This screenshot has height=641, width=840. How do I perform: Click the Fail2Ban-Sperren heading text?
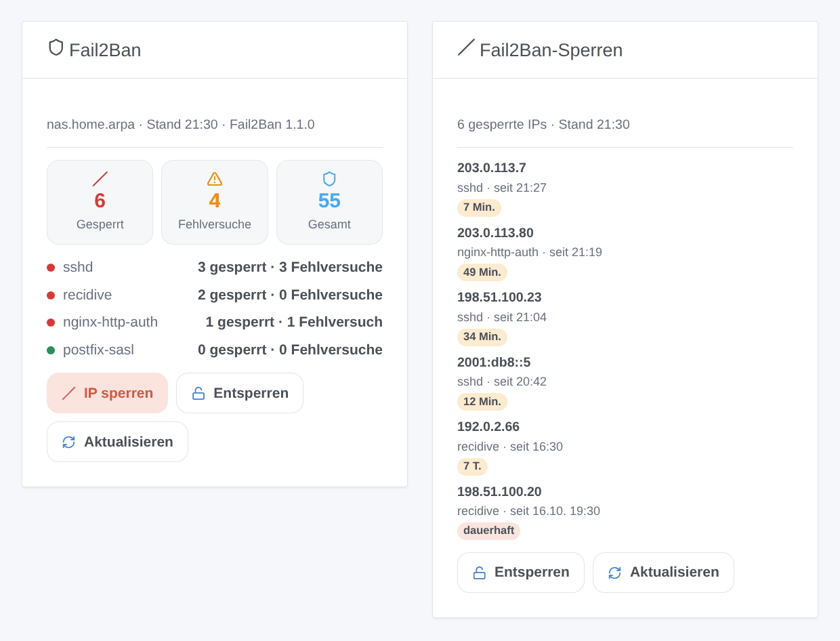point(551,50)
